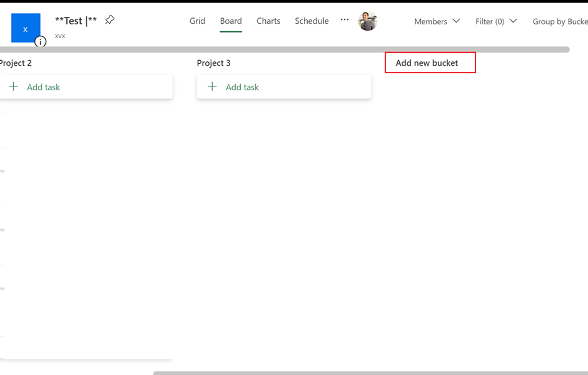Open the Schedule view

pos(312,21)
